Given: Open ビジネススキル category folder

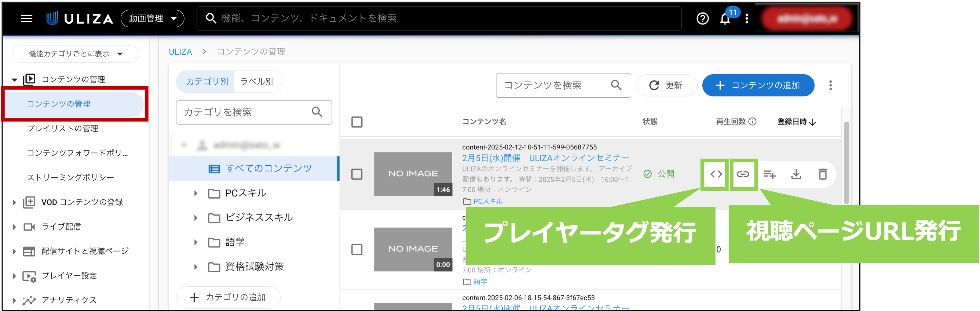Looking at the screenshot, I should click(x=251, y=217).
